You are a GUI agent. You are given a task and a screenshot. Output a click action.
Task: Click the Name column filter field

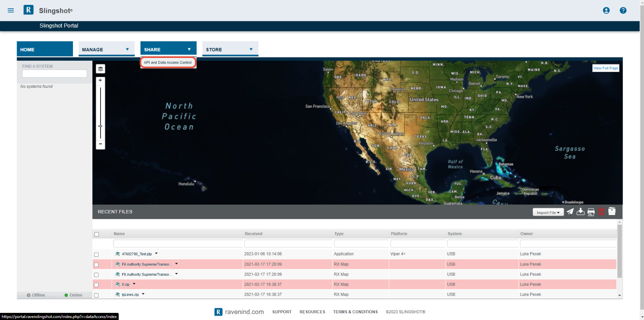tap(178, 244)
